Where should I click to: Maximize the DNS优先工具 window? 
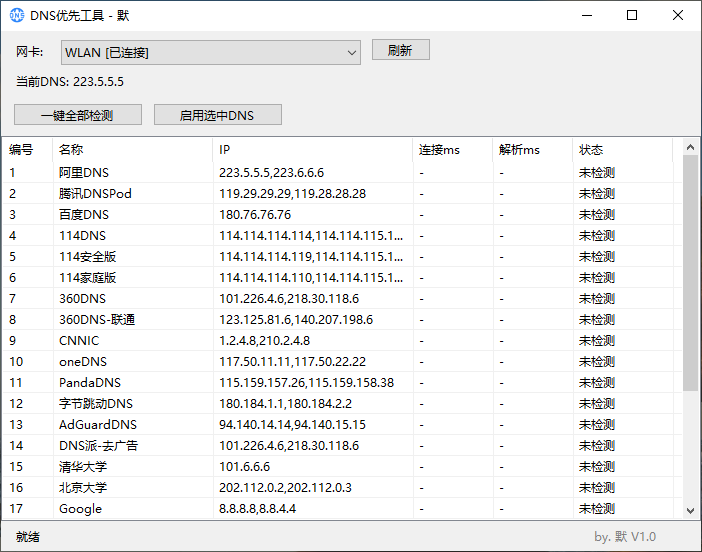pyautogui.click(x=632, y=15)
